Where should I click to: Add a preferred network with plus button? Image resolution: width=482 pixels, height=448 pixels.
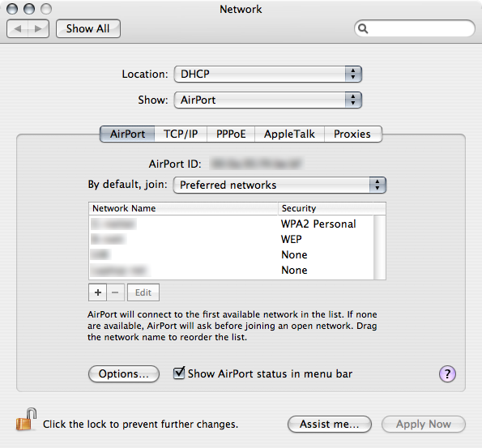pos(98,292)
